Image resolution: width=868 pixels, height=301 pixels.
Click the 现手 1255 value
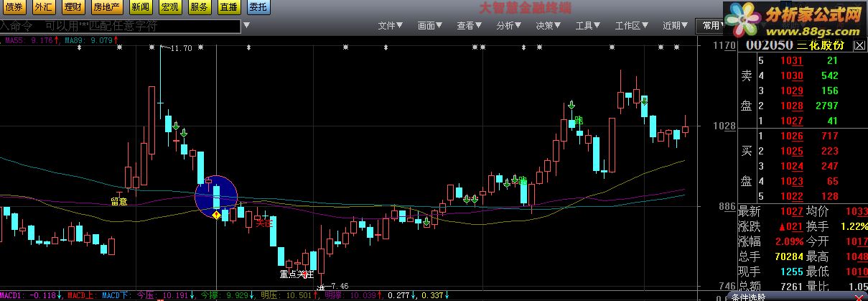[x=790, y=272]
